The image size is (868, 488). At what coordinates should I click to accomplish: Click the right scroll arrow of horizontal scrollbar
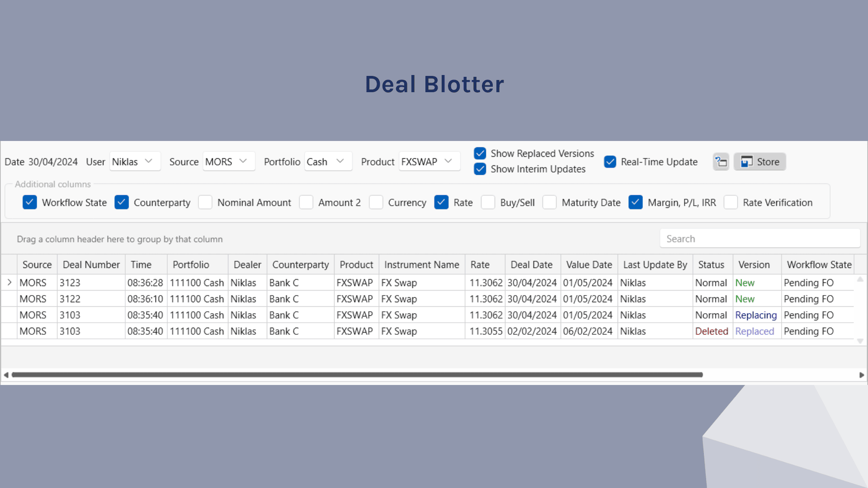click(x=862, y=375)
